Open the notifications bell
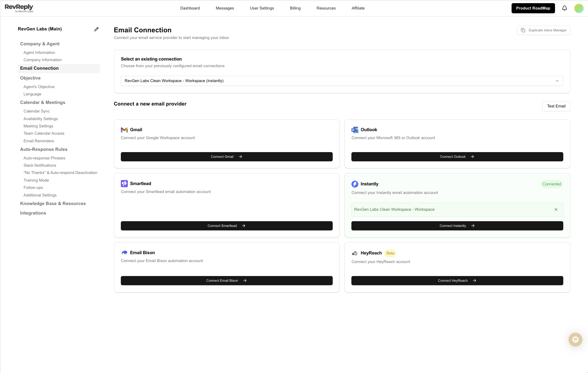Screen dimensions: 588x373 (x=565, y=8)
